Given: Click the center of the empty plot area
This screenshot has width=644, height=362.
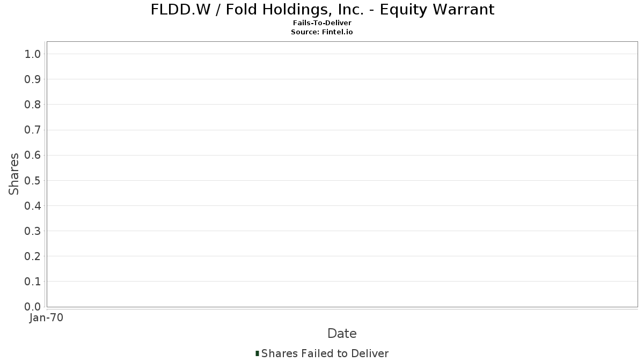Looking at the screenshot, I should click(x=342, y=174).
